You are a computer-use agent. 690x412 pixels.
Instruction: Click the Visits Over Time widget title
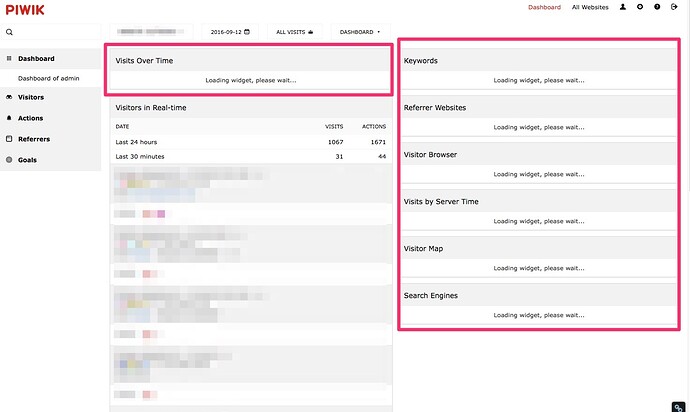click(x=144, y=61)
